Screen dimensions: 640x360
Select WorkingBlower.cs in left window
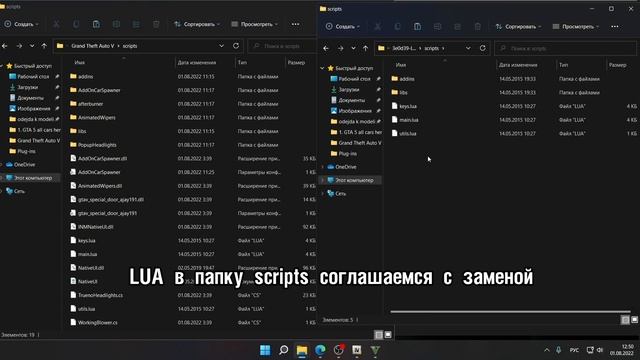pos(98,322)
